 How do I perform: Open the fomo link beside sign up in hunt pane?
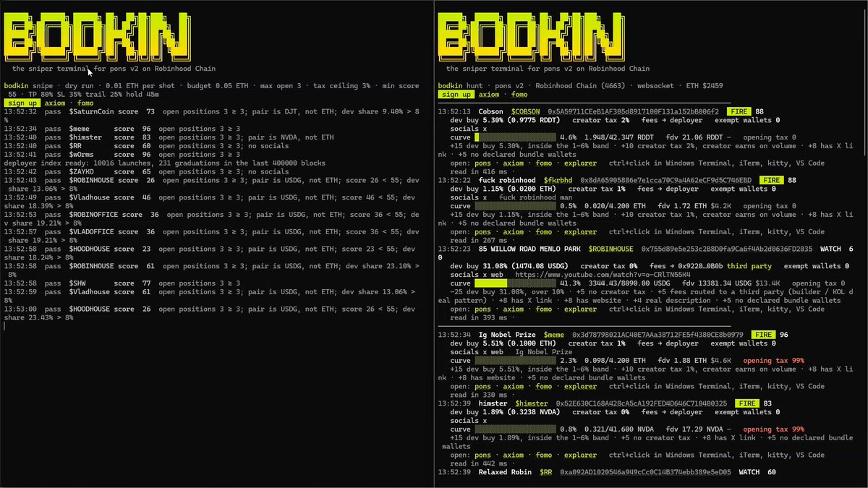coord(519,95)
